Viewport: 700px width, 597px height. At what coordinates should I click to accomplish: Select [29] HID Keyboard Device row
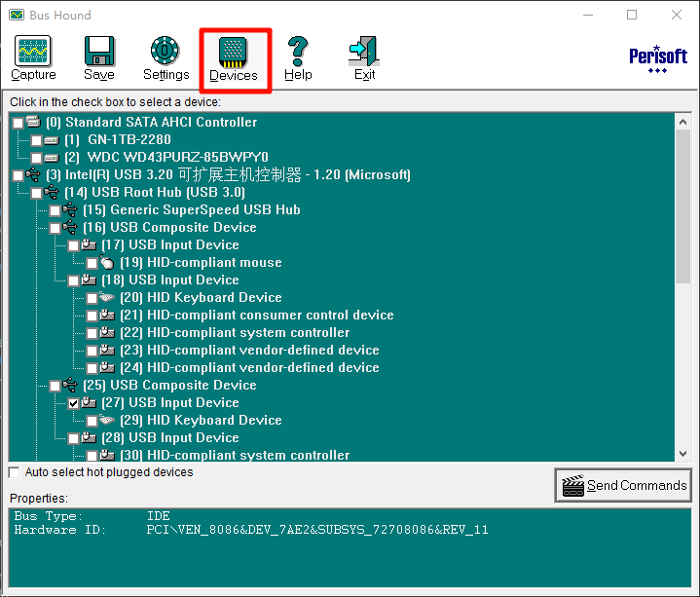201,420
